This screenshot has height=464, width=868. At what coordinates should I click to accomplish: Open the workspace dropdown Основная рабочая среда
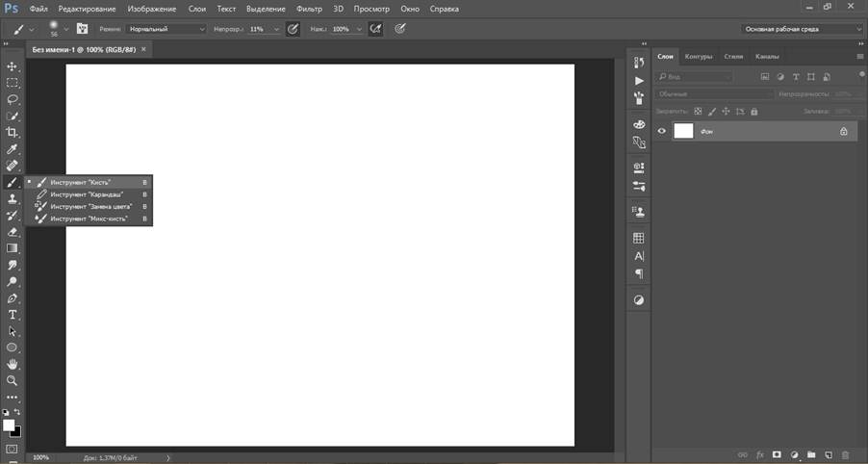coord(803,29)
